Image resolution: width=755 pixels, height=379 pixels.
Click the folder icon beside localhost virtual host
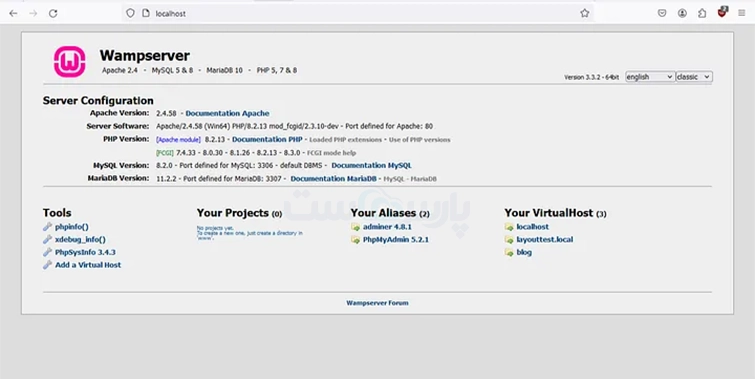(509, 227)
